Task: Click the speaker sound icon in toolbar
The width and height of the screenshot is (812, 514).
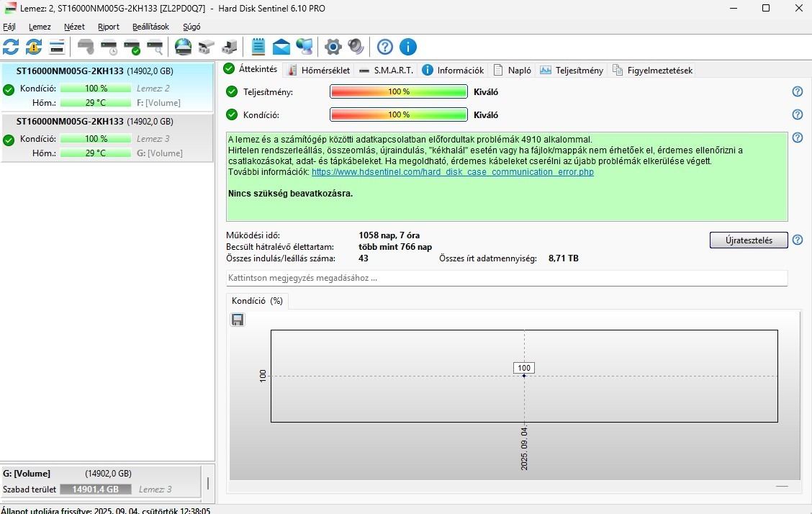Action: pos(356,47)
